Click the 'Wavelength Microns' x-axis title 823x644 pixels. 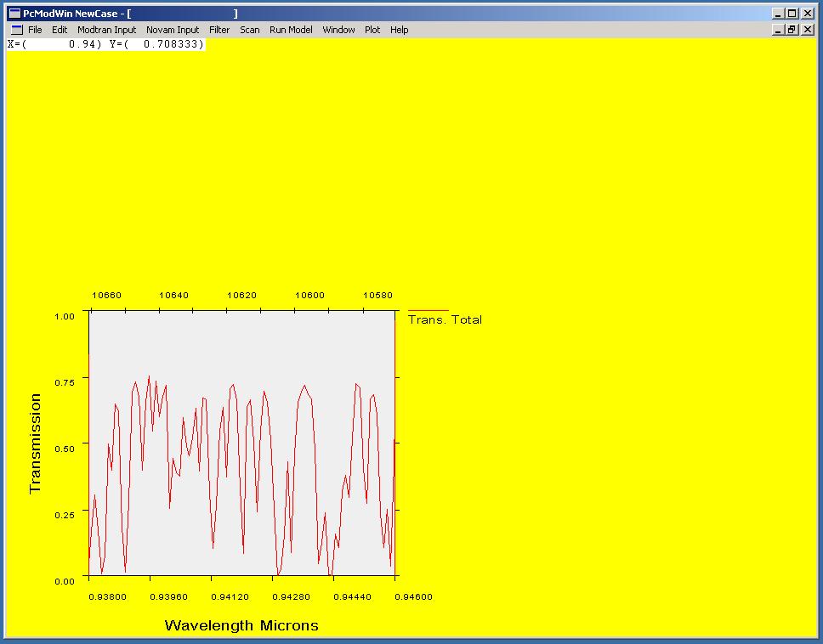[241, 625]
